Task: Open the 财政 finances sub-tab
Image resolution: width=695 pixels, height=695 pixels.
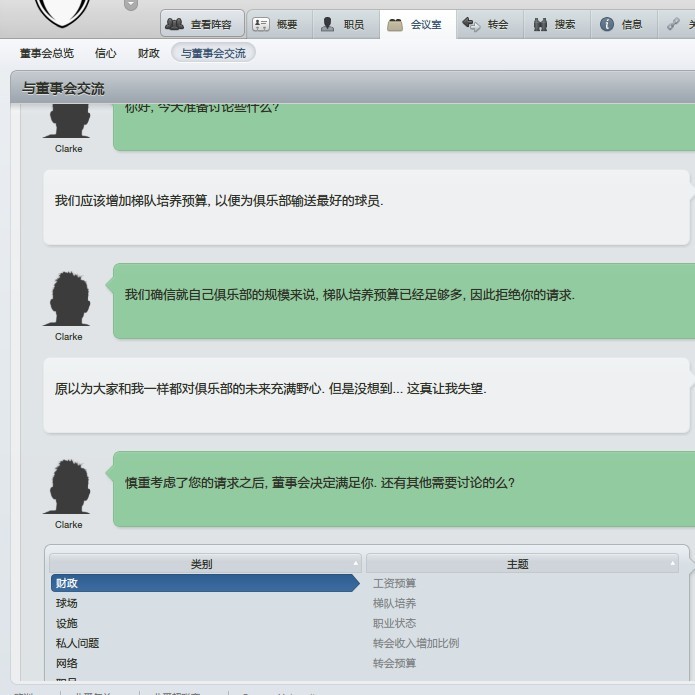Action: coord(148,53)
